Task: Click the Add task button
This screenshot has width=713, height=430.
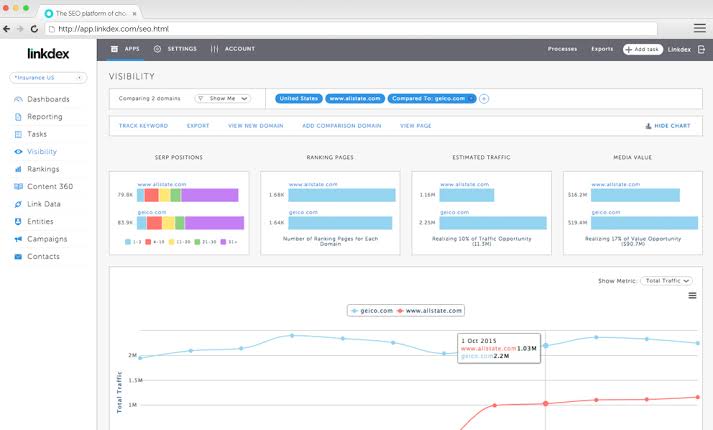Action: (x=643, y=49)
